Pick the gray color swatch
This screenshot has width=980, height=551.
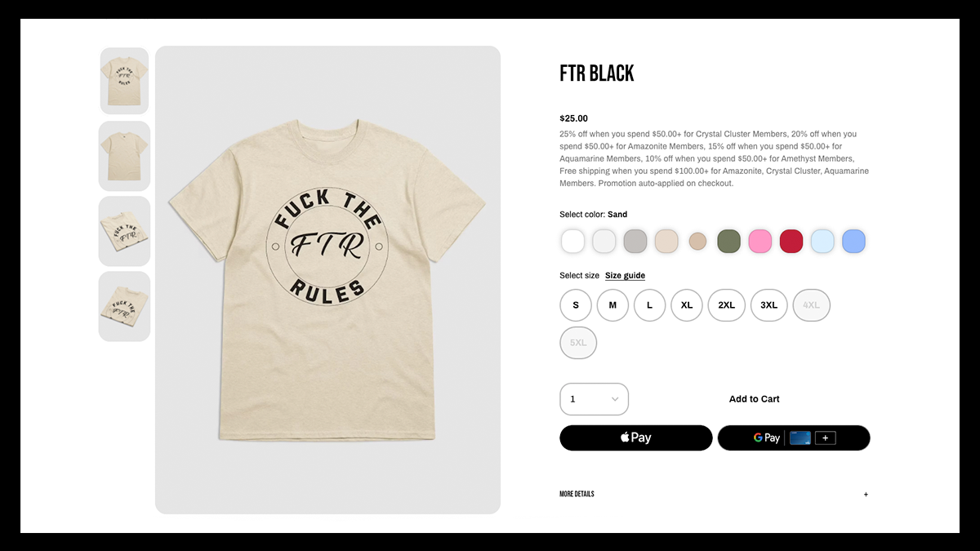click(x=635, y=242)
